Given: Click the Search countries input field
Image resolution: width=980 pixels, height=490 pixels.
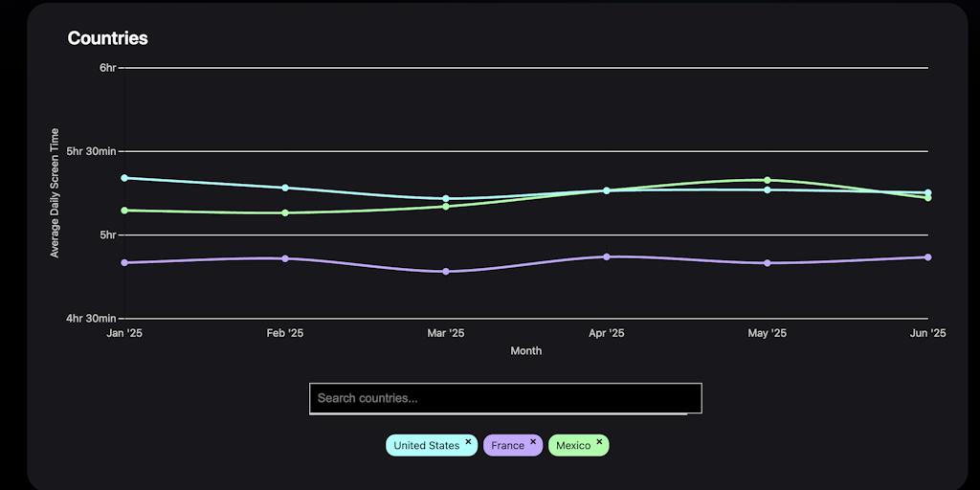Looking at the screenshot, I should [x=505, y=398].
